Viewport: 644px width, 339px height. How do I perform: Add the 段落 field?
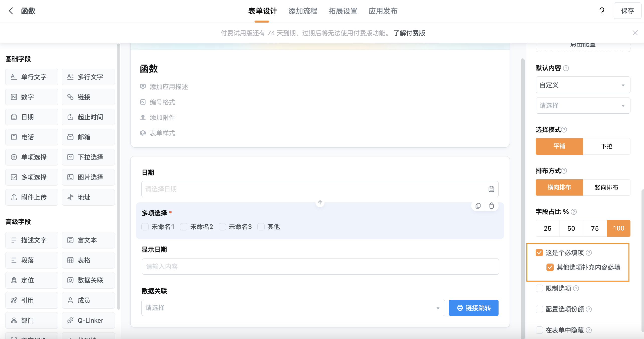pos(32,260)
